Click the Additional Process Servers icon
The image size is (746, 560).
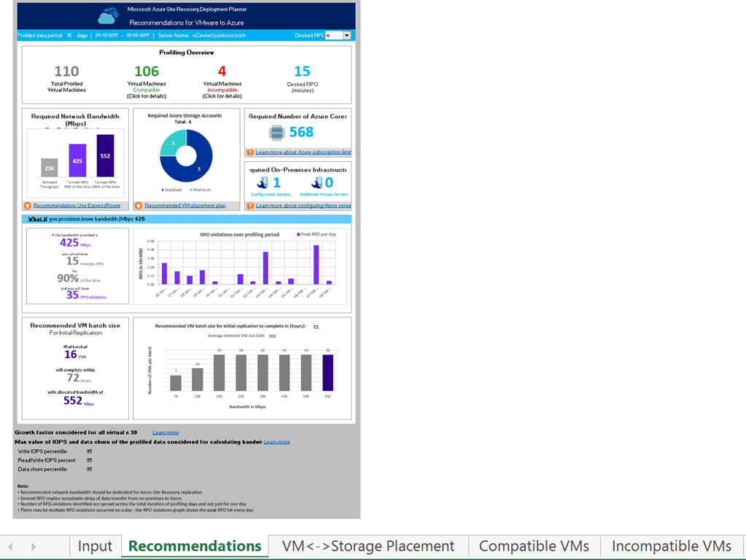(317, 182)
